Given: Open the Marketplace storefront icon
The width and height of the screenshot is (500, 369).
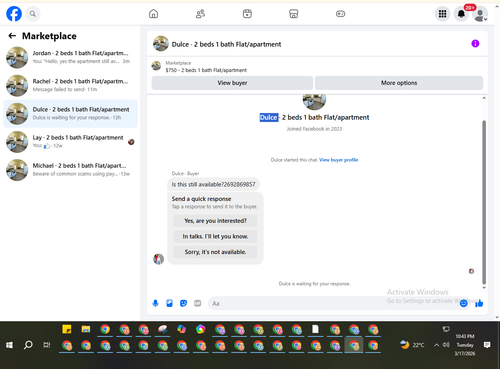Looking at the screenshot, I should click(x=293, y=14).
